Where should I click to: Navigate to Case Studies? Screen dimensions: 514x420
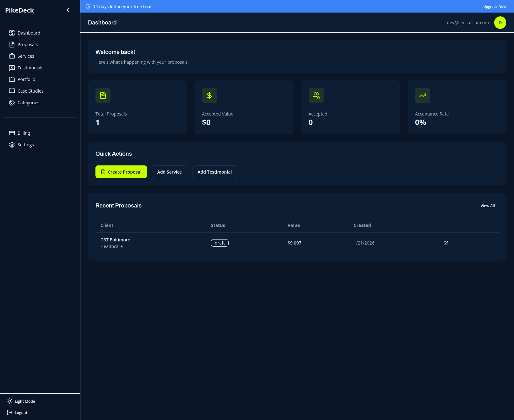(30, 91)
